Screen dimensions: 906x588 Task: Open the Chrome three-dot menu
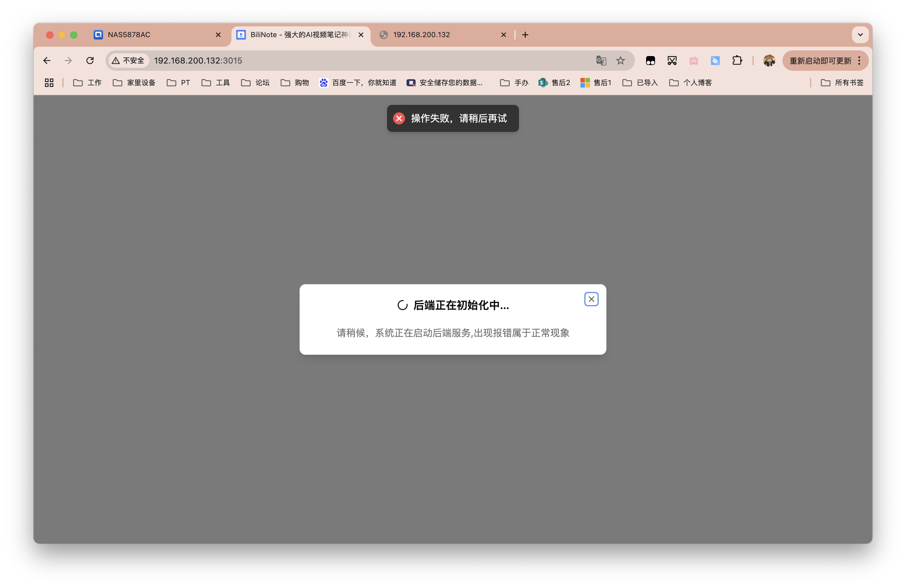pos(859,61)
